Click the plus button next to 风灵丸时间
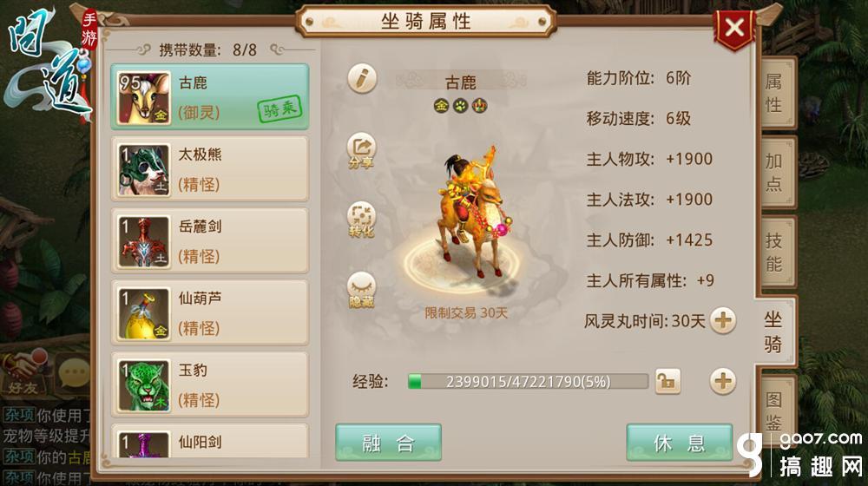The height and width of the screenshot is (486, 868). (723, 320)
